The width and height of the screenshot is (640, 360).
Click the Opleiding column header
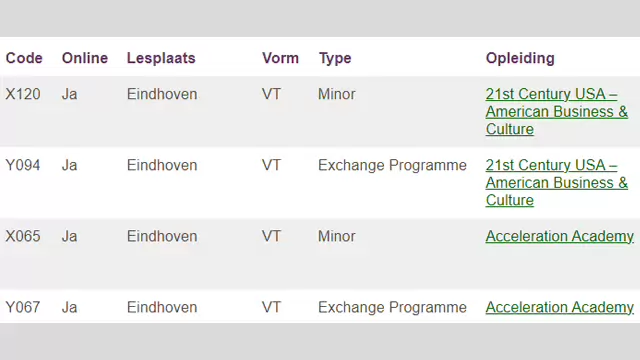[520, 58]
